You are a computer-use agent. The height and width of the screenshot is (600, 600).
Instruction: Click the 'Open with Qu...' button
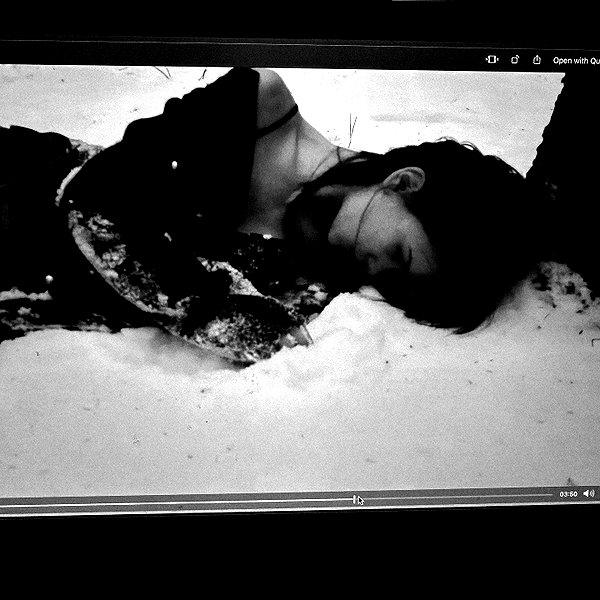(576, 60)
